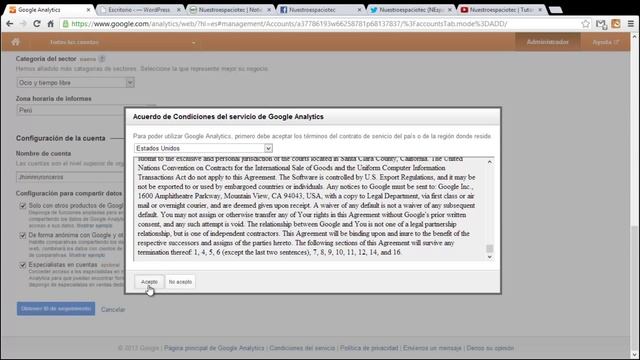Open the Ocio y tiempo libre dropdown

[x=76, y=83]
